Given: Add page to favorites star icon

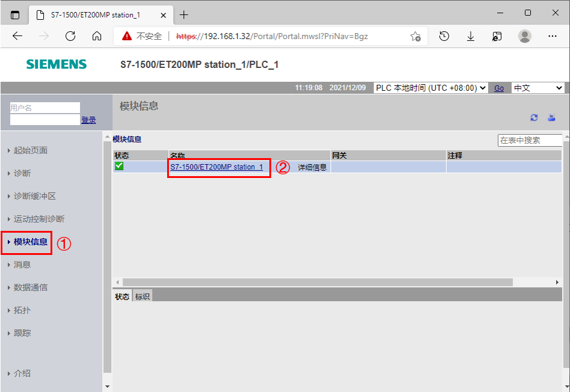Looking at the screenshot, I should point(415,36).
